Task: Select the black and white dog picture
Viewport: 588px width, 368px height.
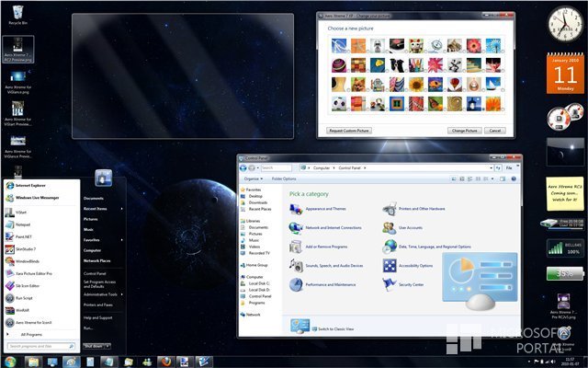Action: point(397,65)
